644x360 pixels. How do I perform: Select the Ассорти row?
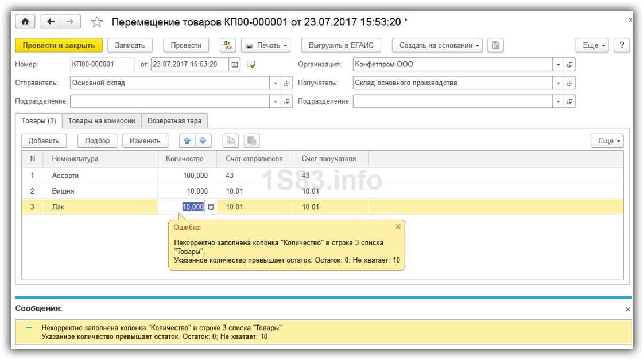[323, 175]
